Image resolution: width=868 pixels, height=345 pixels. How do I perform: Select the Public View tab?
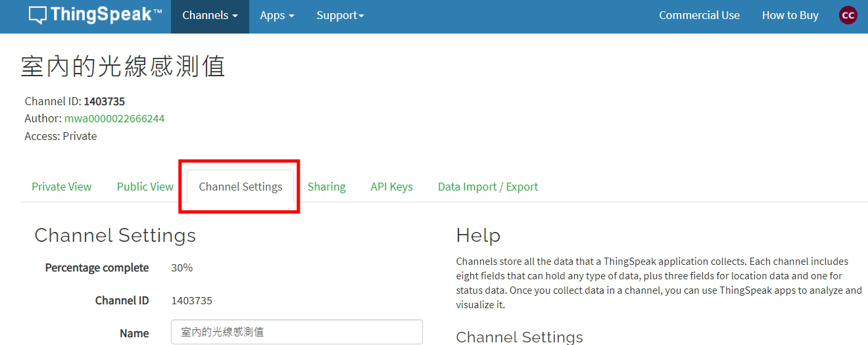(145, 187)
